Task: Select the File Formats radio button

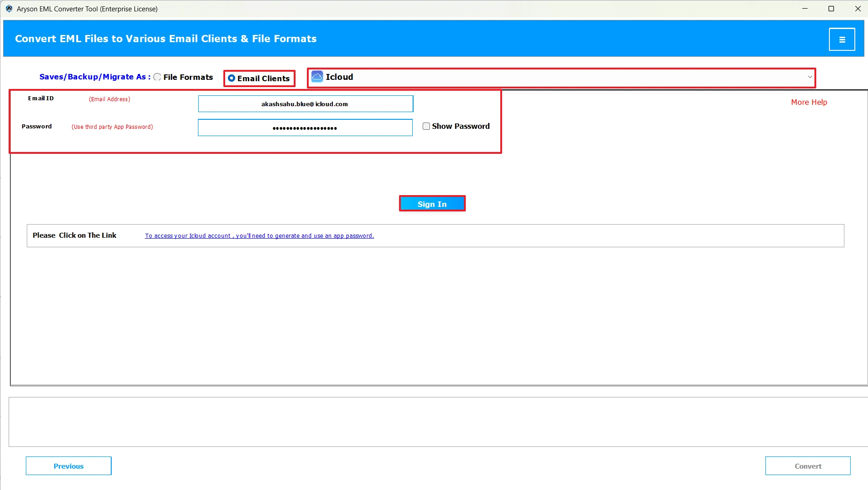Action: [157, 77]
